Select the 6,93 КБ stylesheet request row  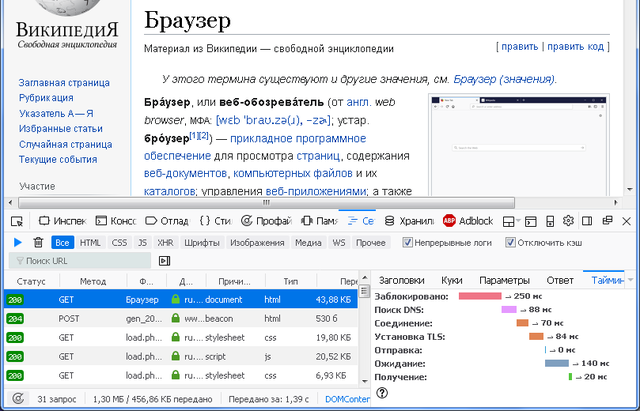coord(181,375)
